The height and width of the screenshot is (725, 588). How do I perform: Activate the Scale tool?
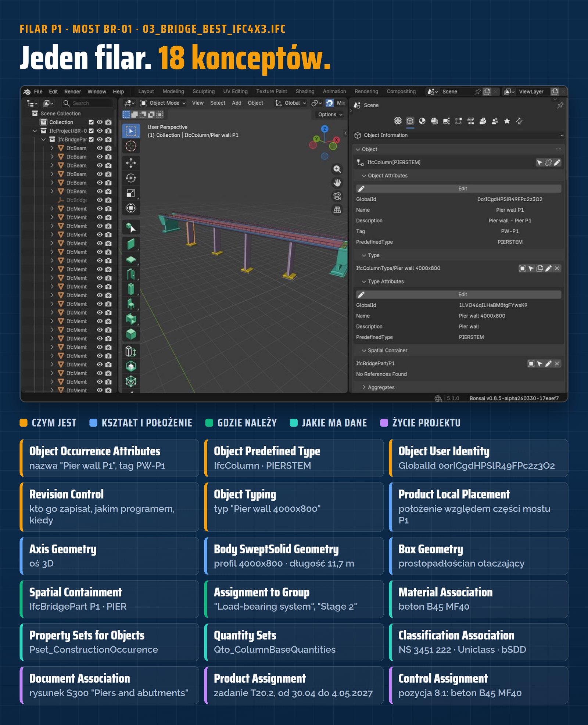pyautogui.click(x=131, y=193)
